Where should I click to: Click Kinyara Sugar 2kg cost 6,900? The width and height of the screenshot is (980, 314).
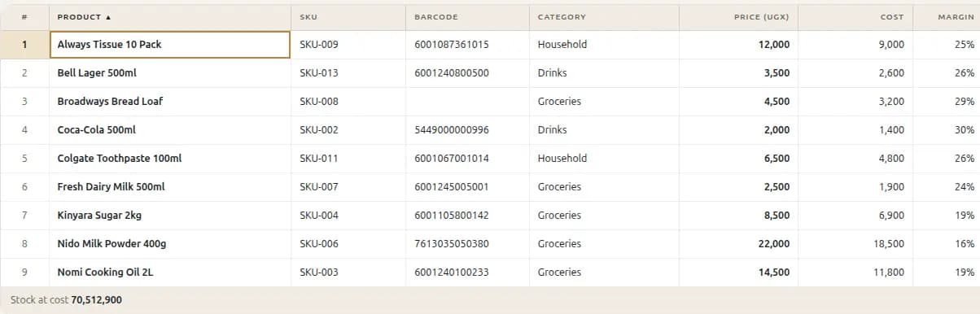(x=855, y=216)
